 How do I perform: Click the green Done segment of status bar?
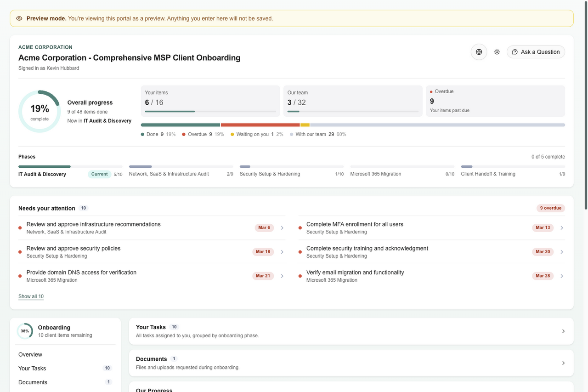pyautogui.click(x=181, y=125)
